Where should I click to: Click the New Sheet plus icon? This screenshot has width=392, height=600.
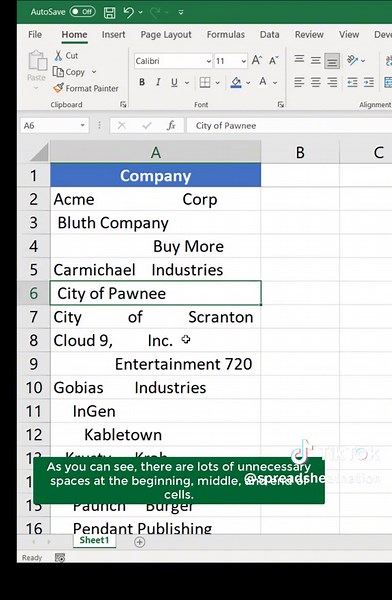140,542
